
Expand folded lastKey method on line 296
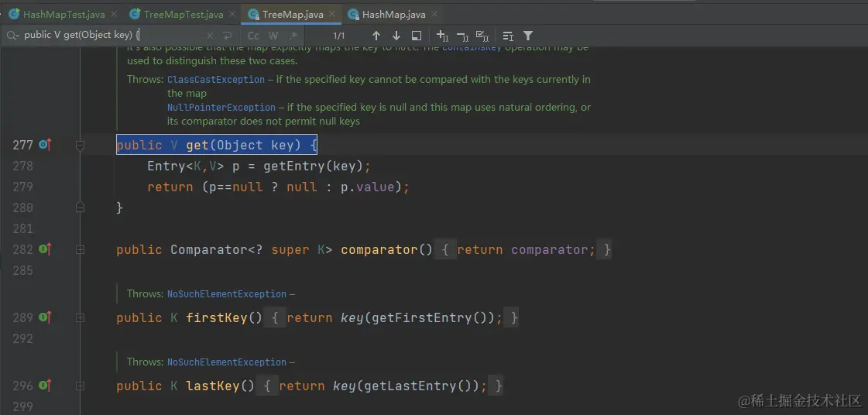[x=80, y=386]
